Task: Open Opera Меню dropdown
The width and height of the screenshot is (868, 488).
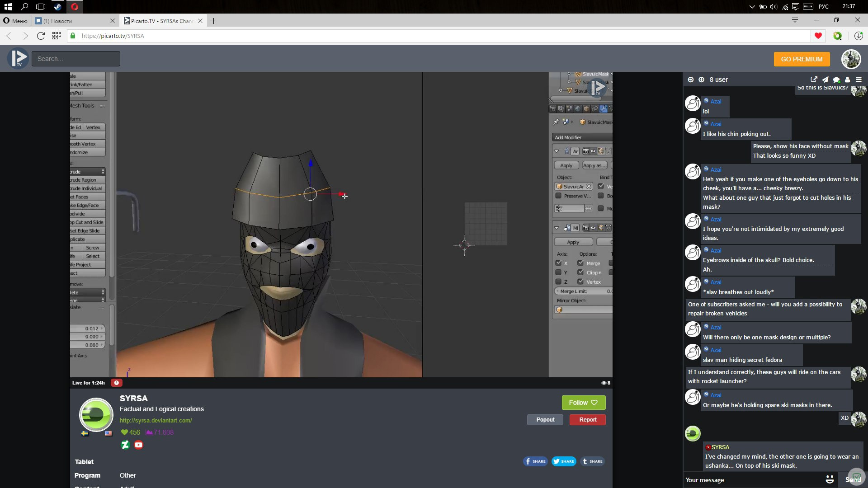Action: pos(15,21)
